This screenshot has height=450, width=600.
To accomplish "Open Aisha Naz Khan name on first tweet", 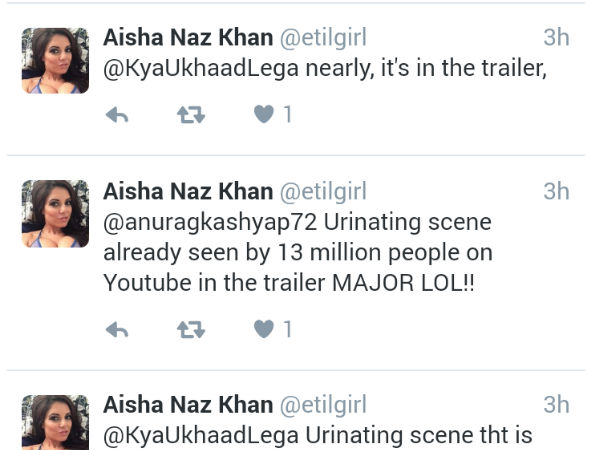I will point(188,38).
